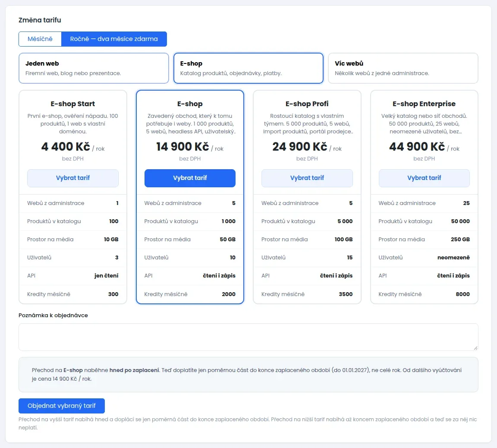
Task: Click Webů z administrace row in Enterprise
Action: coord(424,203)
